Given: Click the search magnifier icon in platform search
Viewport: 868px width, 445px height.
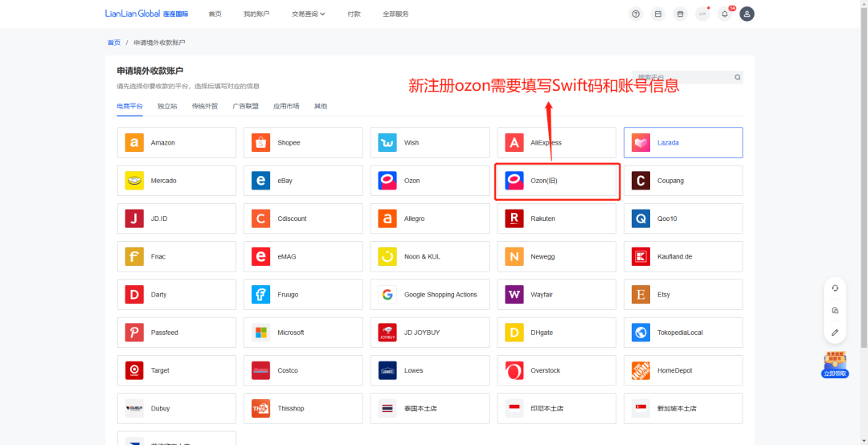Looking at the screenshot, I should [x=737, y=77].
